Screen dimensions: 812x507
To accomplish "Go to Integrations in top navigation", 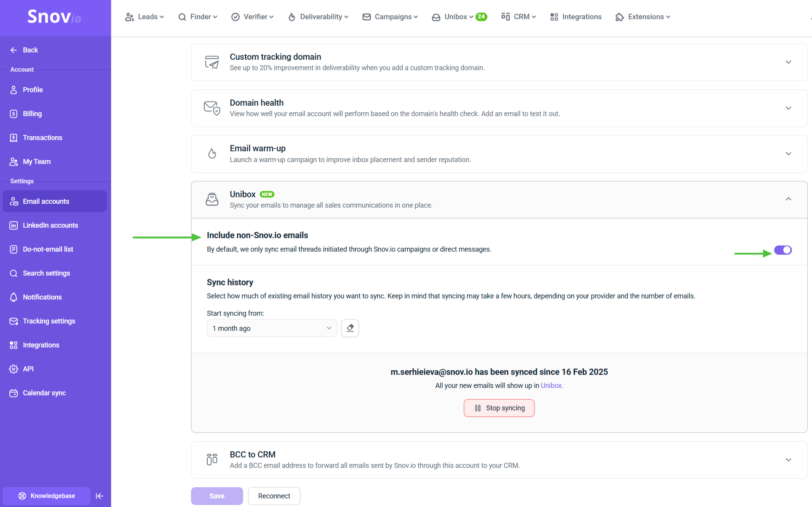I will (x=576, y=17).
